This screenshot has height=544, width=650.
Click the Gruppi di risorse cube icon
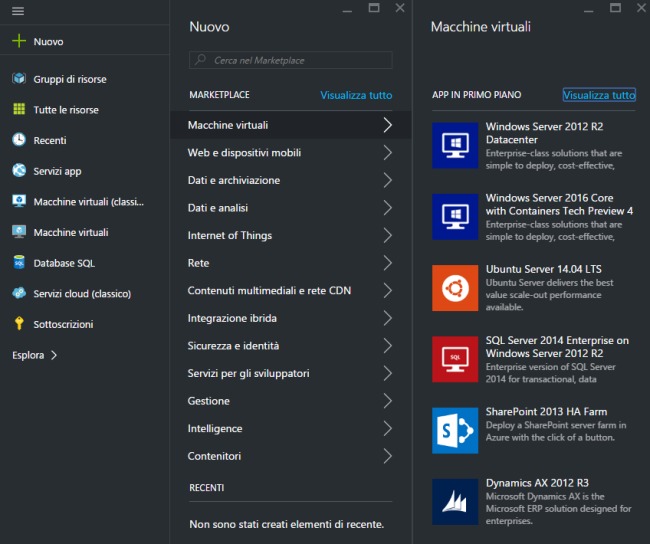point(19,78)
